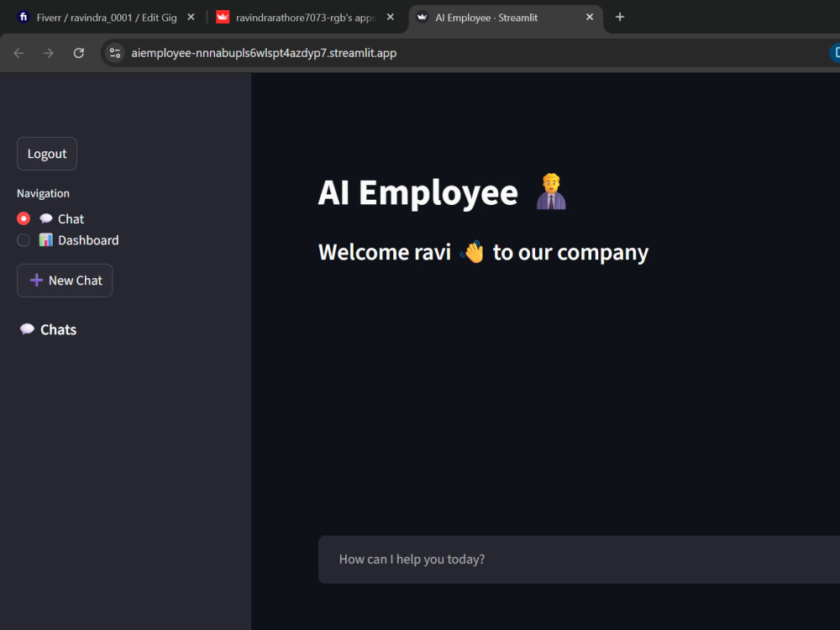Switch to the Fiverr Edit Gig tab
The height and width of the screenshot is (630, 840).
tap(106, 18)
